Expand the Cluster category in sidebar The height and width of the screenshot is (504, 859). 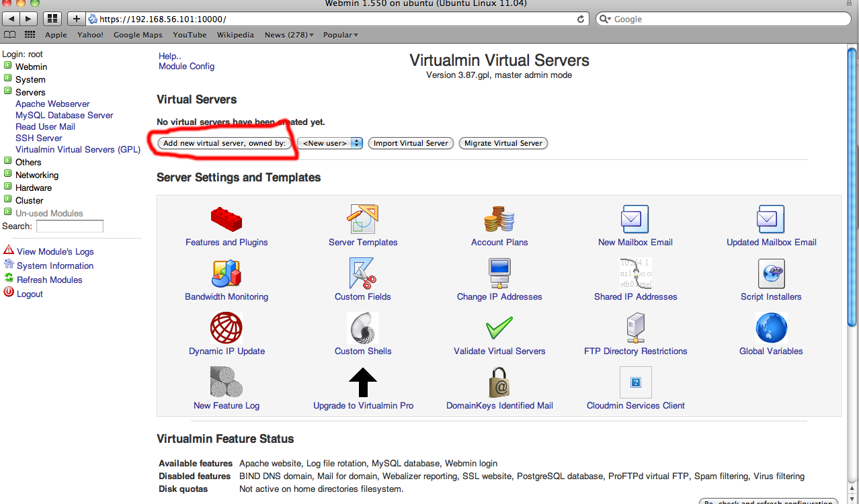[x=8, y=200]
